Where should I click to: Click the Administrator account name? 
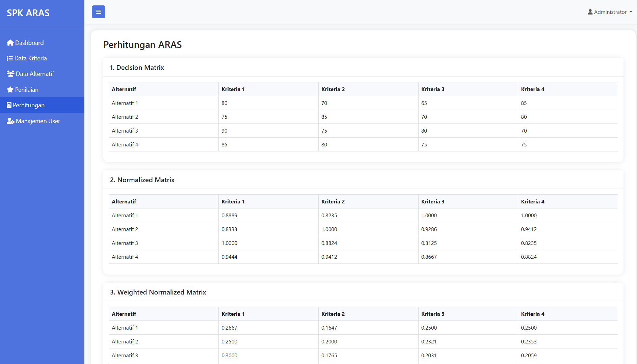coord(610,12)
